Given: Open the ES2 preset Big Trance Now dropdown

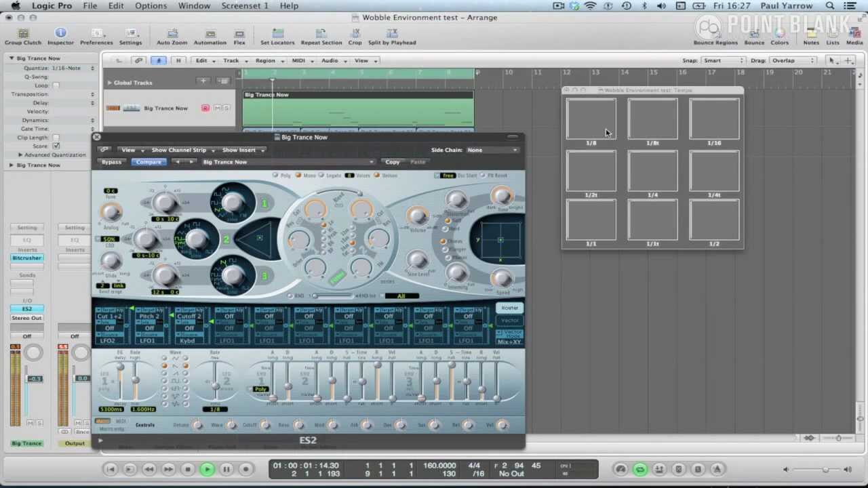Looking at the screenshot, I should tap(288, 162).
